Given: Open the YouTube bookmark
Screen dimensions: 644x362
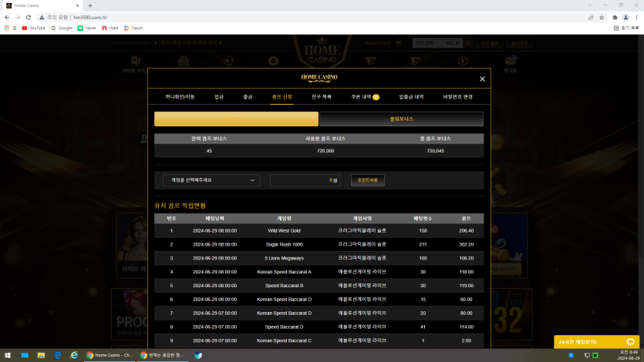Looking at the screenshot, I should [x=34, y=28].
